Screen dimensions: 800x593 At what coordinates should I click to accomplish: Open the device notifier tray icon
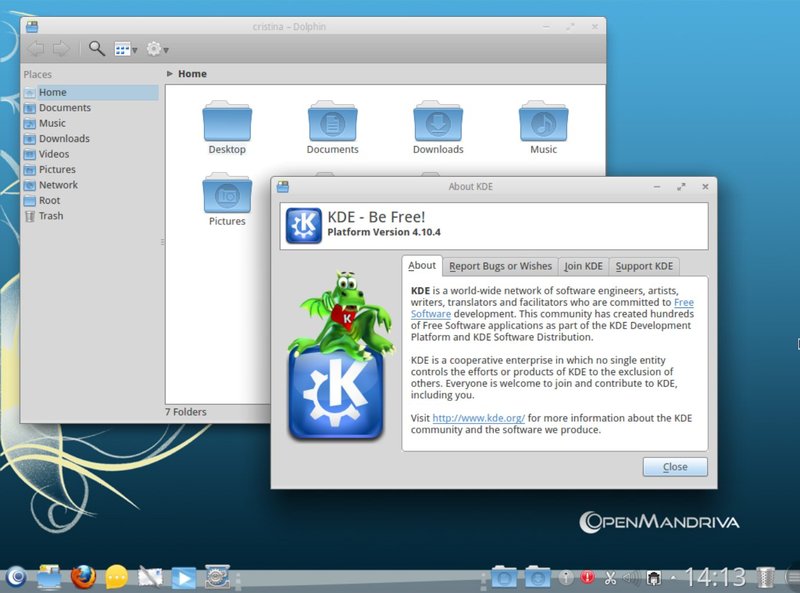[654, 578]
